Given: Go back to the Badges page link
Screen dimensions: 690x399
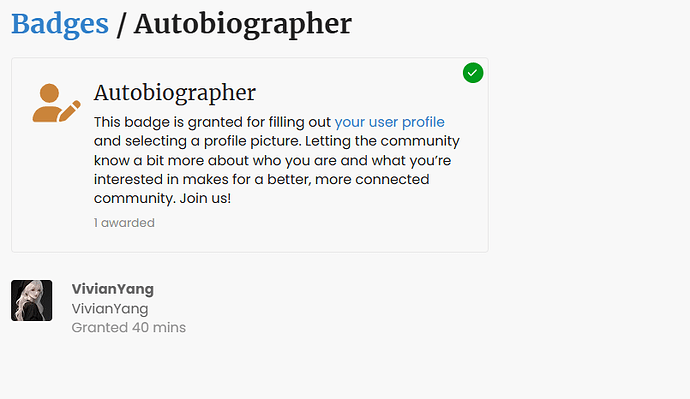Looking at the screenshot, I should click(60, 24).
